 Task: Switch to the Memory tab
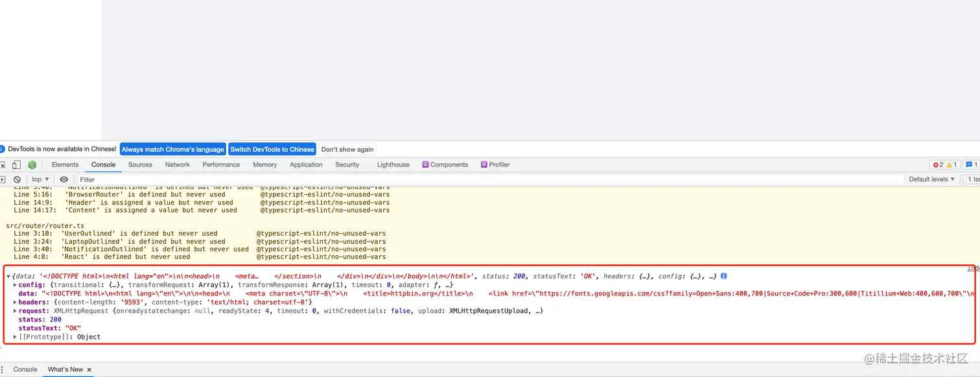click(264, 165)
